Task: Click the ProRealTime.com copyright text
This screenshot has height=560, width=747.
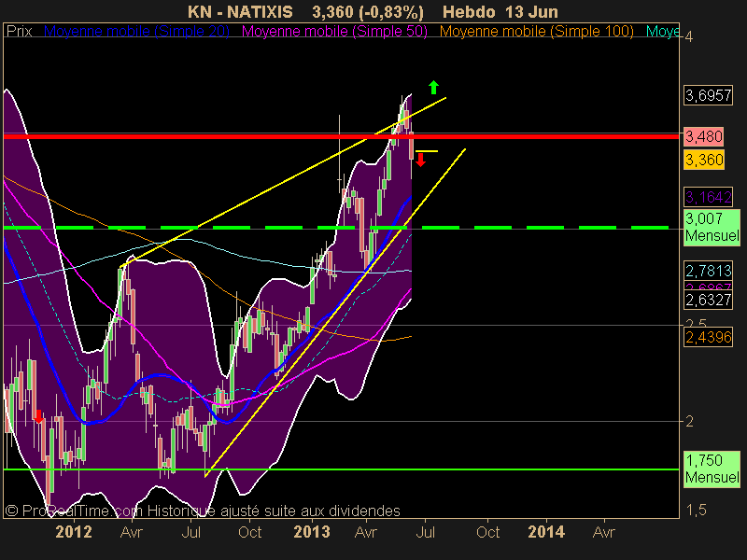Action: (x=202, y=511)
